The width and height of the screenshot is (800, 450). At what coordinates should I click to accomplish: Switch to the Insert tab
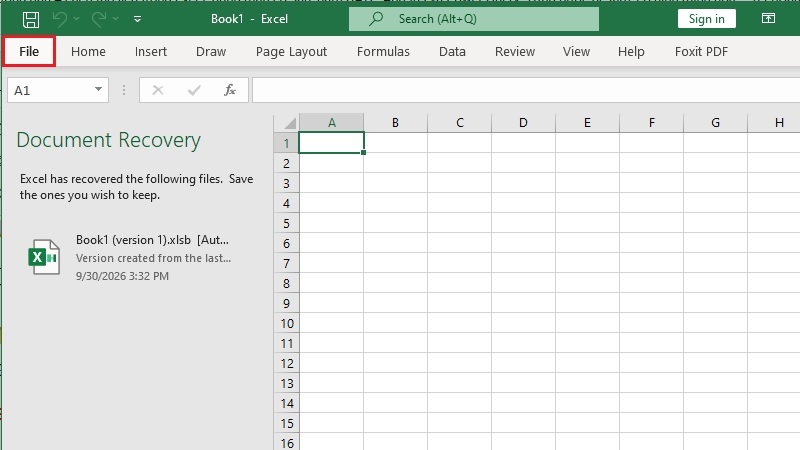tap(151, 52)
